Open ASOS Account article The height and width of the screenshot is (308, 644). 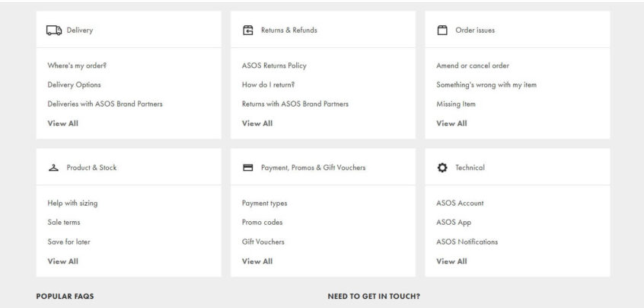[460, 203]
